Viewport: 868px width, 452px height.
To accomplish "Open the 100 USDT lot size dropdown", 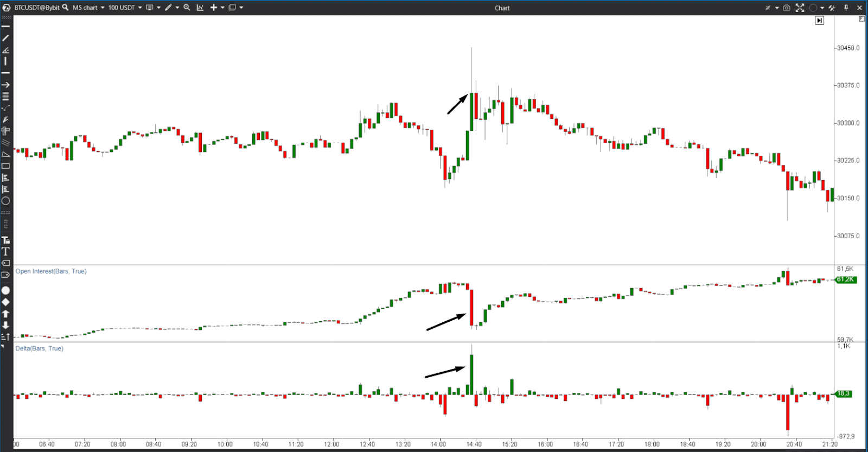I will point(125,8).
